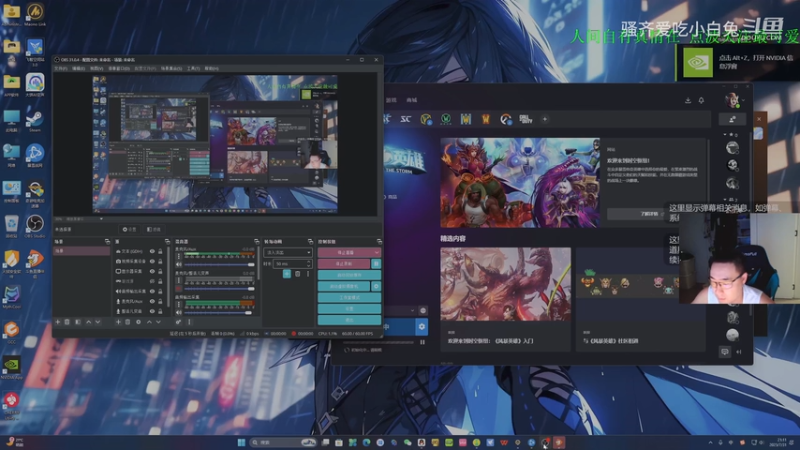Screen dimensions: 800x450
Task: Open chat icon at bottom of friends sidebar
Action: (x=724, y=352)
